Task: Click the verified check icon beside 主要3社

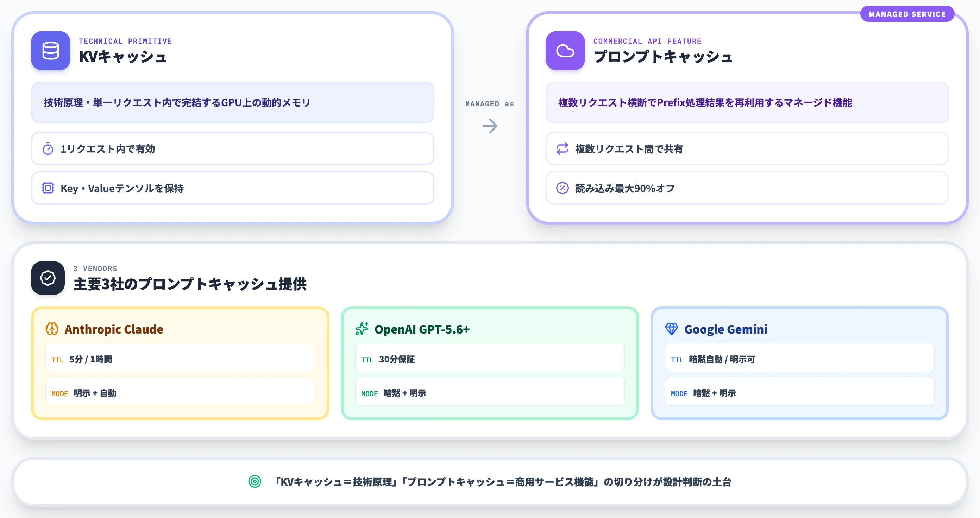Action: (48, 278)
